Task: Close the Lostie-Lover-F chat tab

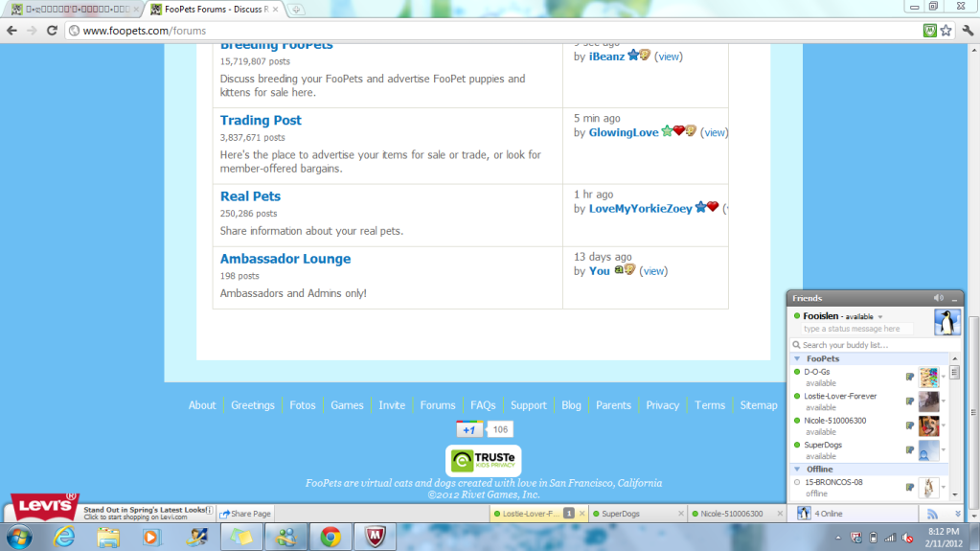Action: click(x=581, y=514)
